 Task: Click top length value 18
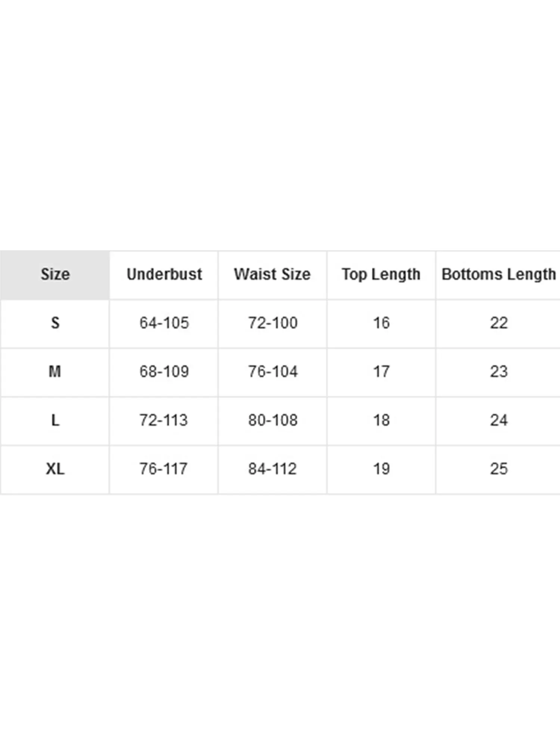click(381, 421)
